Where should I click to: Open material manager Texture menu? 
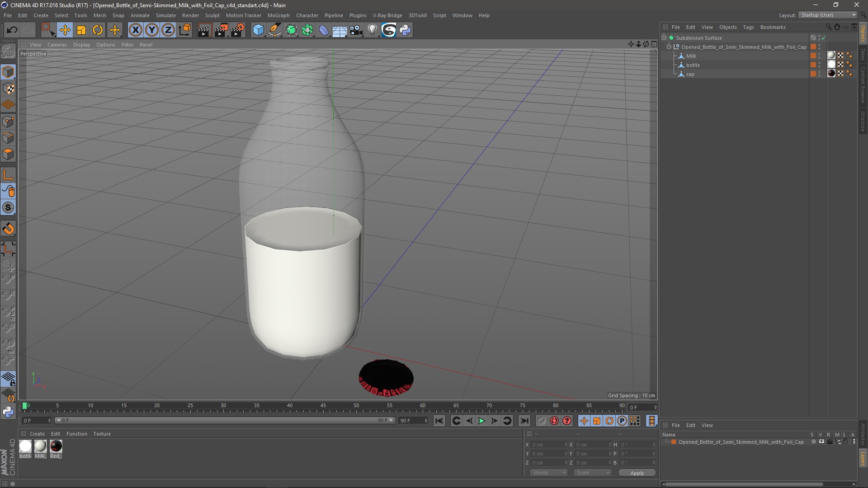102,434
